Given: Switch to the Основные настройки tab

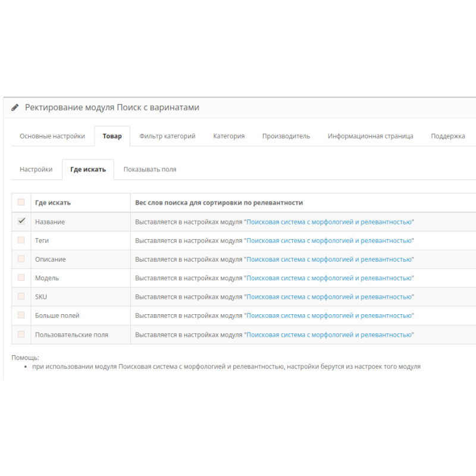Looking at the screenshot, I should pyautogui.click(x=52, y=136).
